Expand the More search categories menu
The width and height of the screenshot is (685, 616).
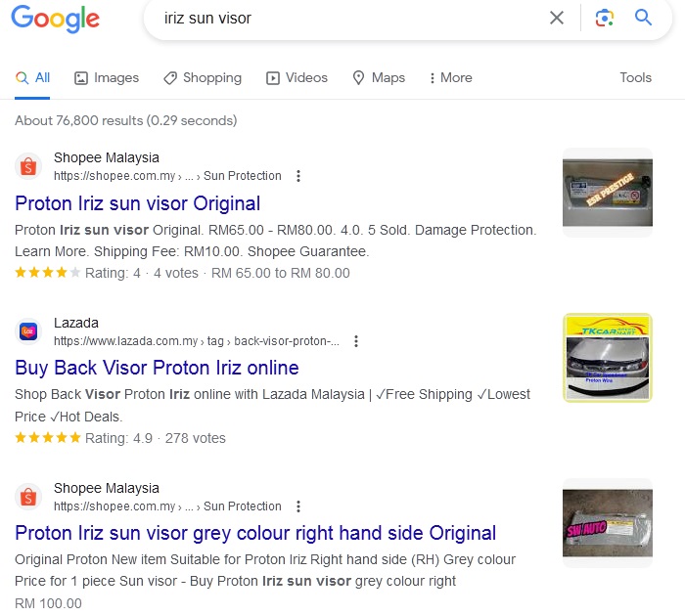click(450, 77)
